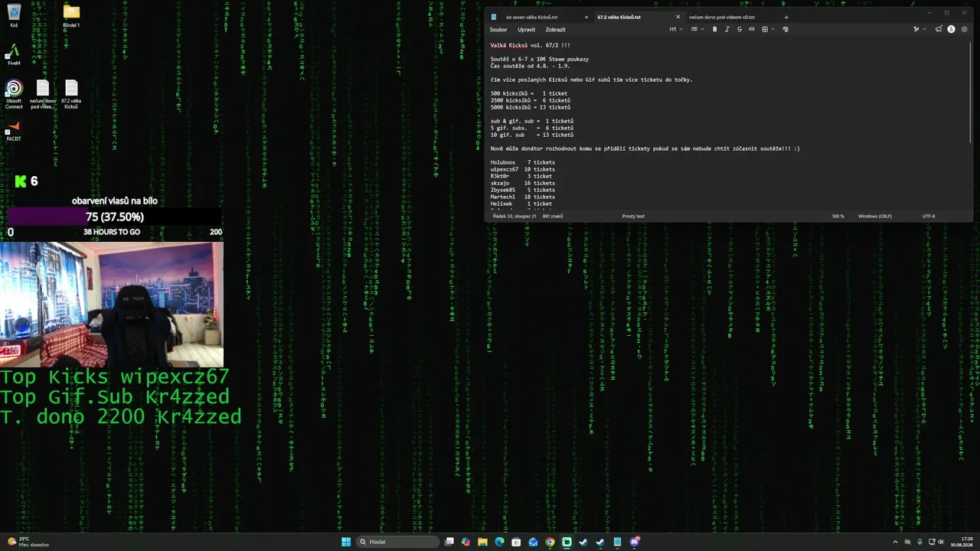Close the 67.2 válka Kicksů.txt tab
980x551 pixels.
(678, 17)
